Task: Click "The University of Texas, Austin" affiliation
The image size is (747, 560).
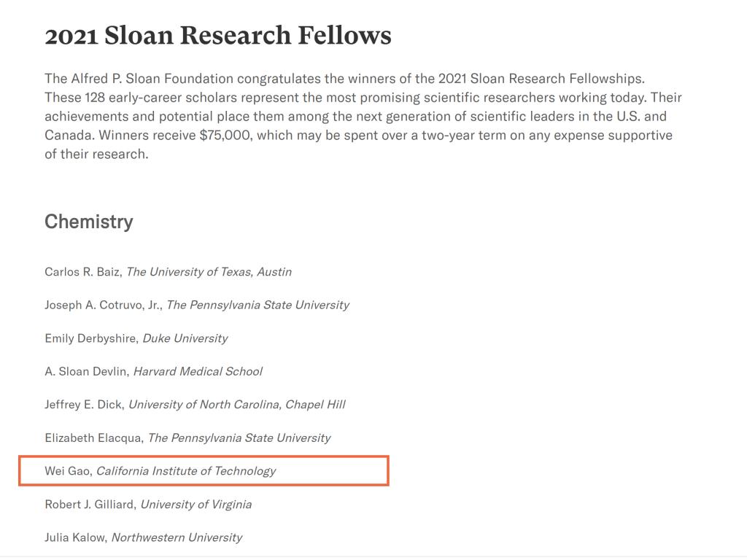Action: pyautogui.click(x=209, y=272)
